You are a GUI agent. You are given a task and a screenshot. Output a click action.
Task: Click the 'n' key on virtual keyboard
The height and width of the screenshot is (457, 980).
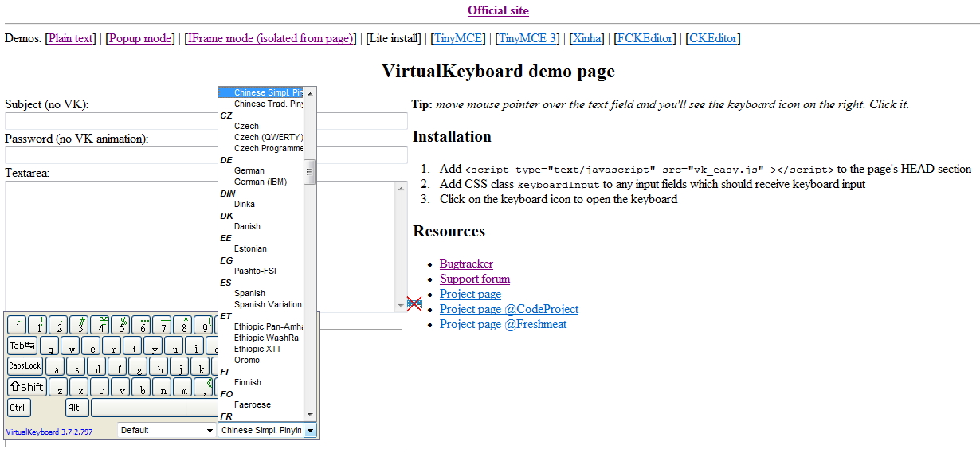tap(162, 387)
